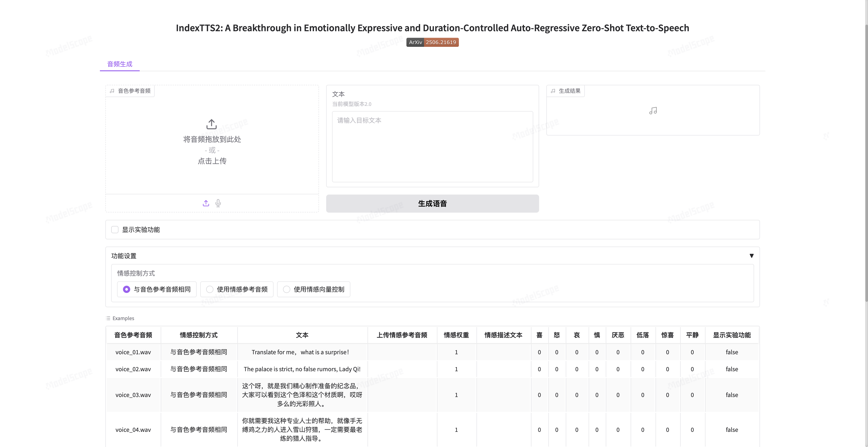Switch to the 音频生成 tab

(120, 64)
